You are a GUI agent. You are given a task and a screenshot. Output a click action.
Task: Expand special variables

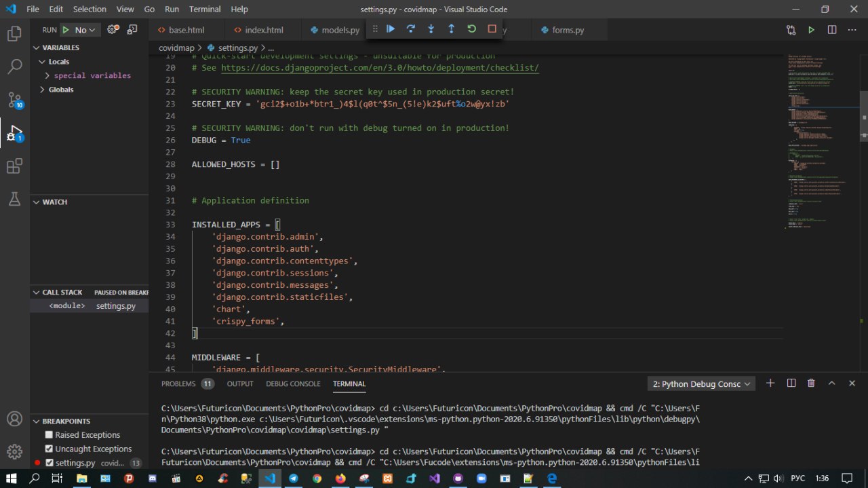(x=89, y=75)
